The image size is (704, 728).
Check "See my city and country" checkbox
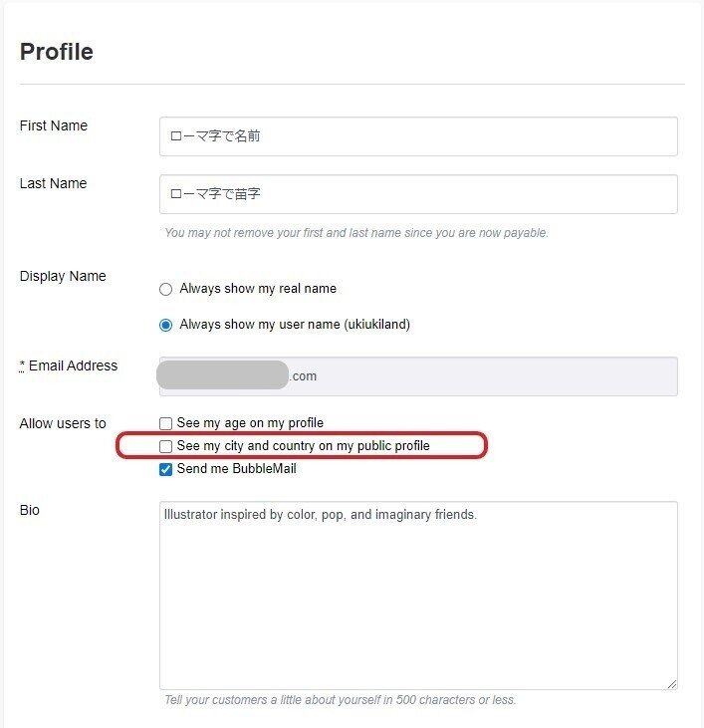tap(166, 446)
